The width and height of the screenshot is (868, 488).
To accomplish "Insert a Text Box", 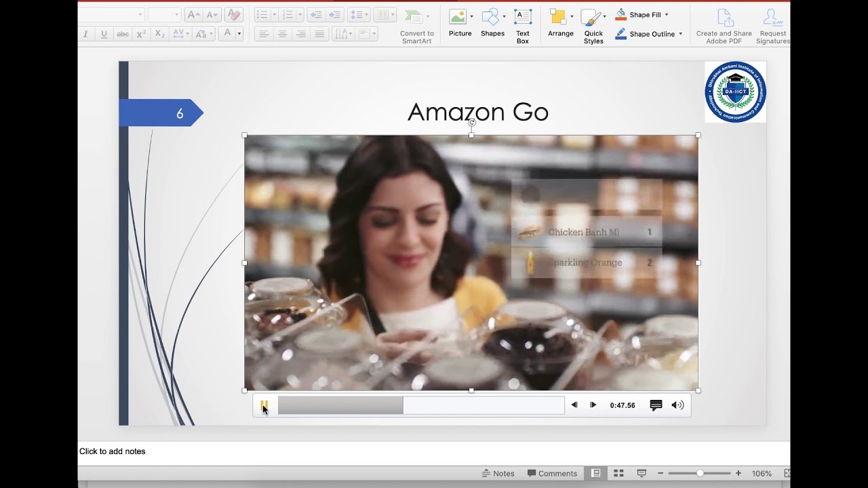I will click(522, 26).
